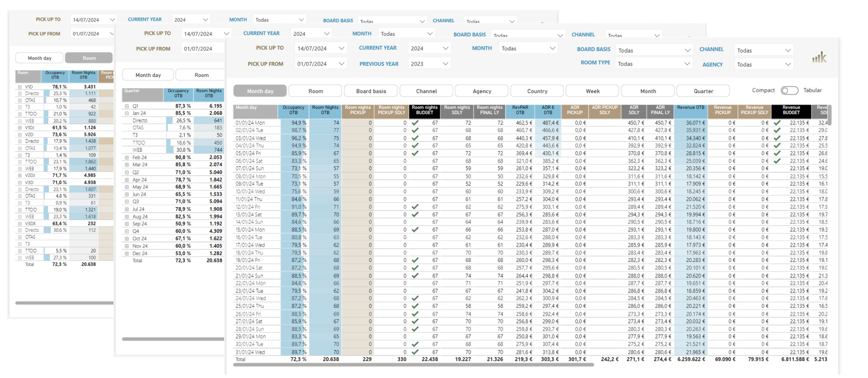The width and height of the screenshot is (868, 378).
Task: Switch to the Channel tab
Action: pos(426,91)
